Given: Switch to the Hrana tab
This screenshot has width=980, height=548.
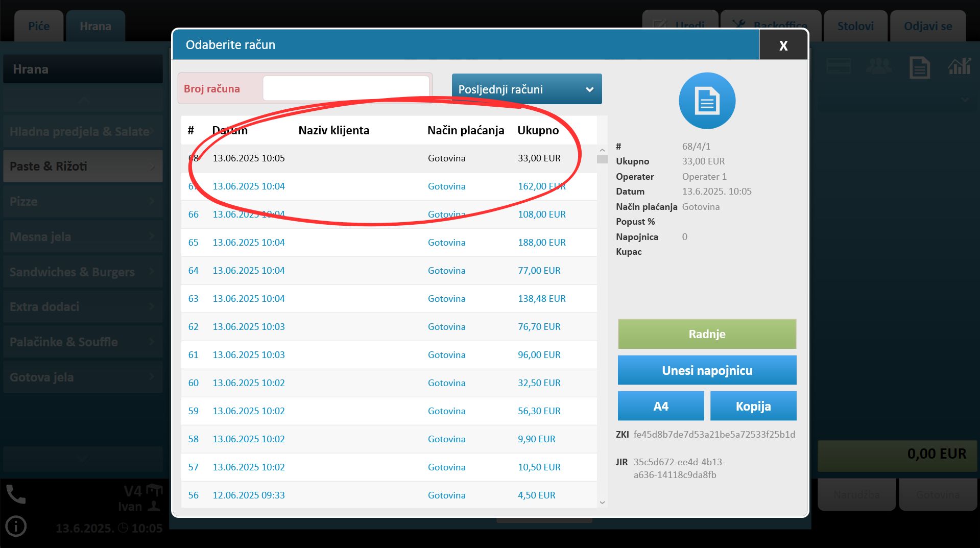Looking at the screenshot, I should tap(95, 26).
